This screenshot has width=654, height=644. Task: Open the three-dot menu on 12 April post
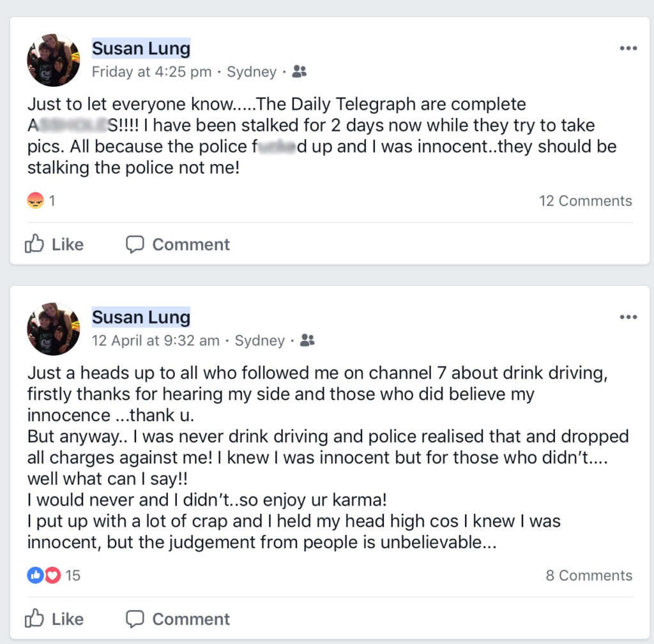628,317
